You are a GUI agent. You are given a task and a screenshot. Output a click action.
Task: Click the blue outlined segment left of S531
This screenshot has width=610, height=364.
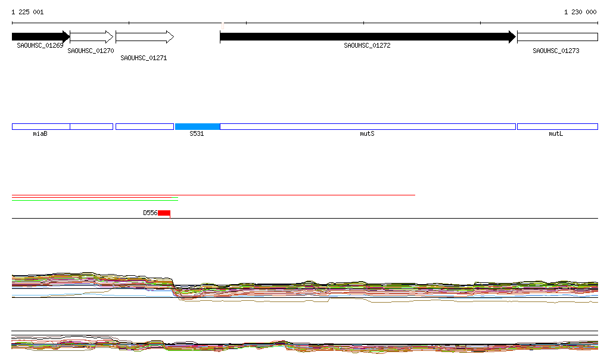[145, 126]
